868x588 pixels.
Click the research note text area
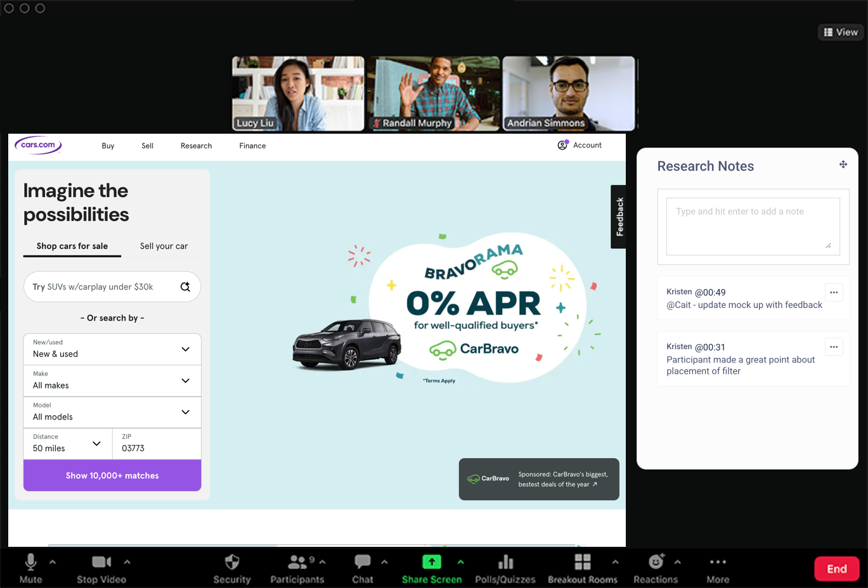tap(753, 227)
